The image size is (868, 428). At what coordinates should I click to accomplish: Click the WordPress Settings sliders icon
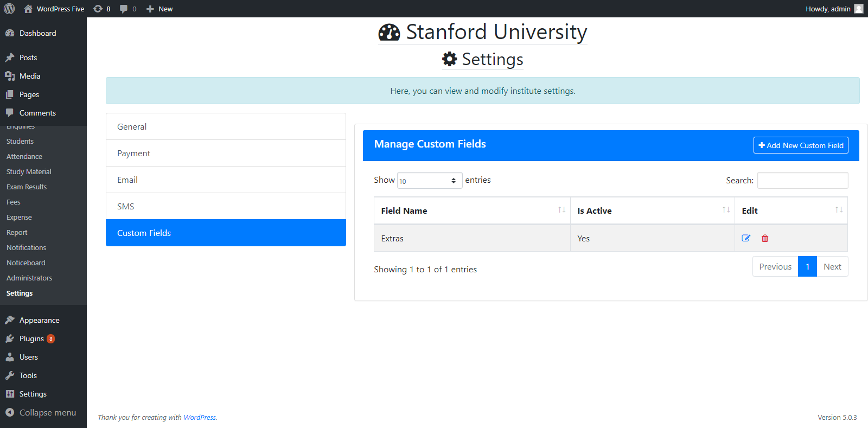coord(10,394)
